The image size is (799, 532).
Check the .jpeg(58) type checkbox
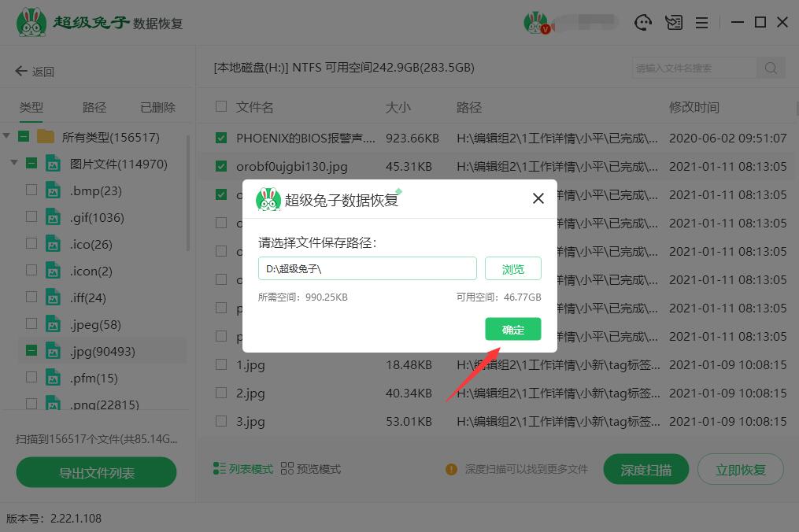(31, 323)
